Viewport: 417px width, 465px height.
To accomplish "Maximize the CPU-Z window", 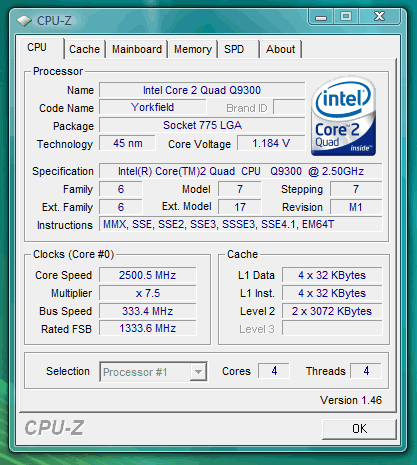I will 346,16.
